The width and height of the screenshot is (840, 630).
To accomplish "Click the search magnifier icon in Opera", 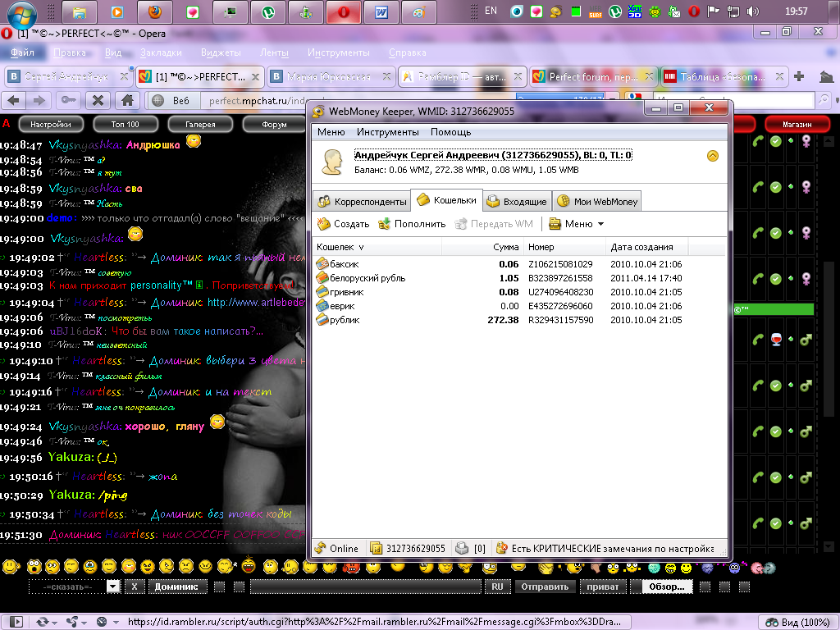I will point(824,99).
